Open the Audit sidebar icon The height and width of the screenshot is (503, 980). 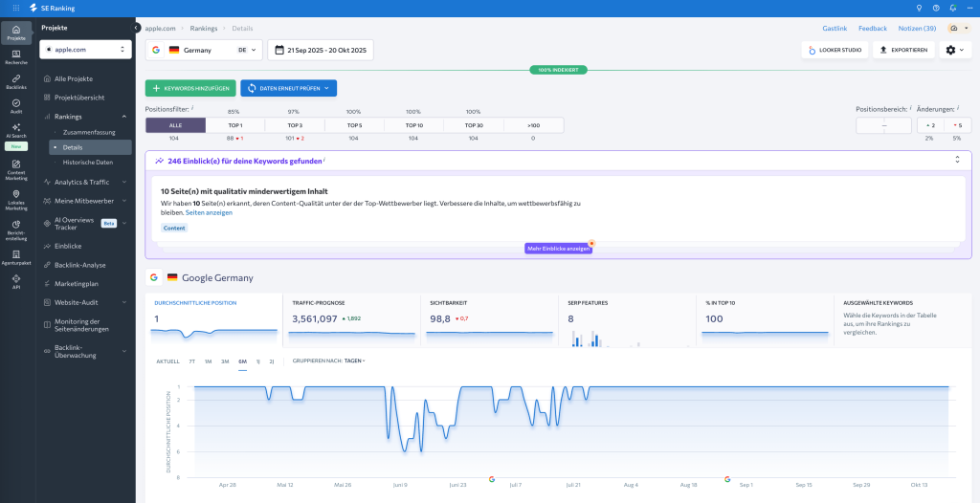15,103
